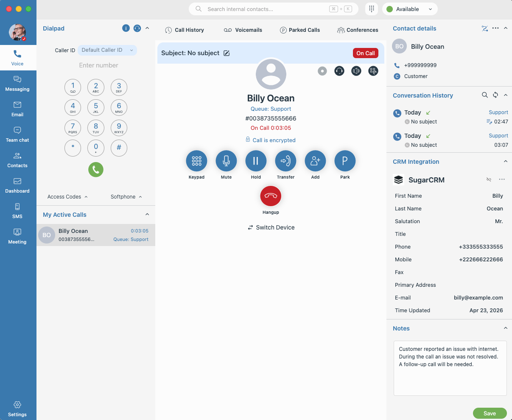Edit the call subject pencil icon
The width and height of the screenshot is (512, 420).
coord(227,53)
